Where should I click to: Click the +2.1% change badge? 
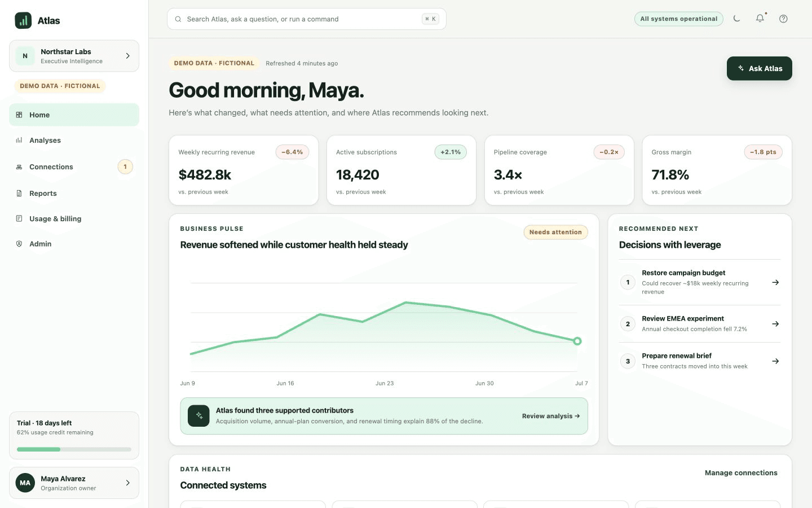(x=451, y=152)
